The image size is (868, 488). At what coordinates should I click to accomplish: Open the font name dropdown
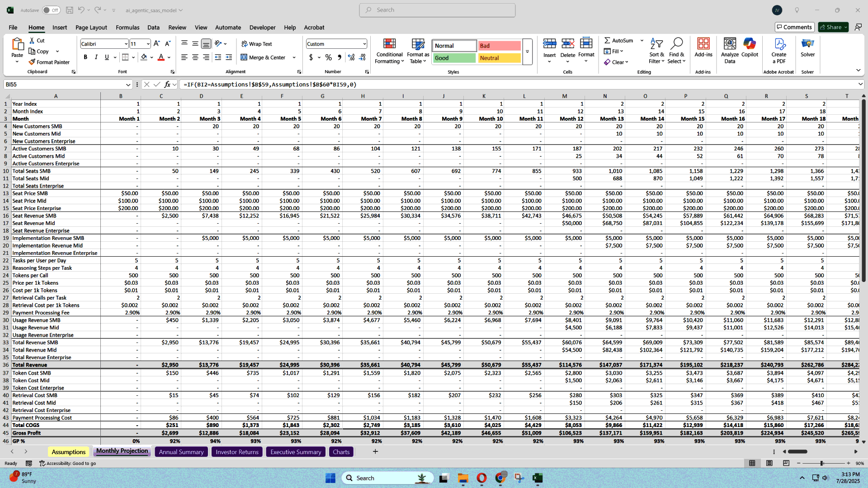126,44
